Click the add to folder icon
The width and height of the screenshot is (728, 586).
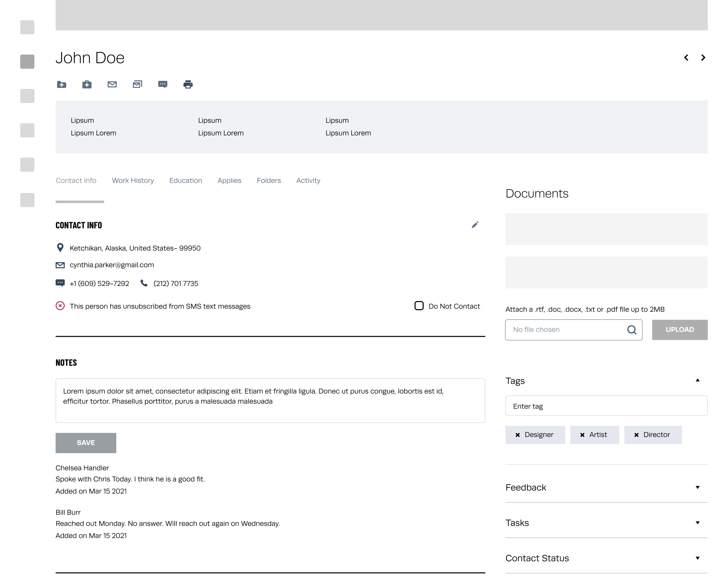click(61, 85)
